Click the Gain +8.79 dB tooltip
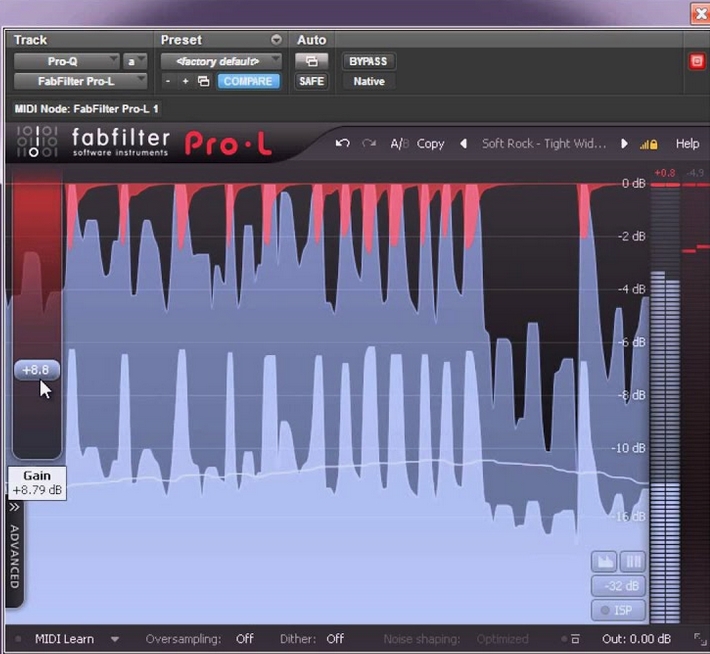Viewport: 710px width, 654px height. [37, 483]
